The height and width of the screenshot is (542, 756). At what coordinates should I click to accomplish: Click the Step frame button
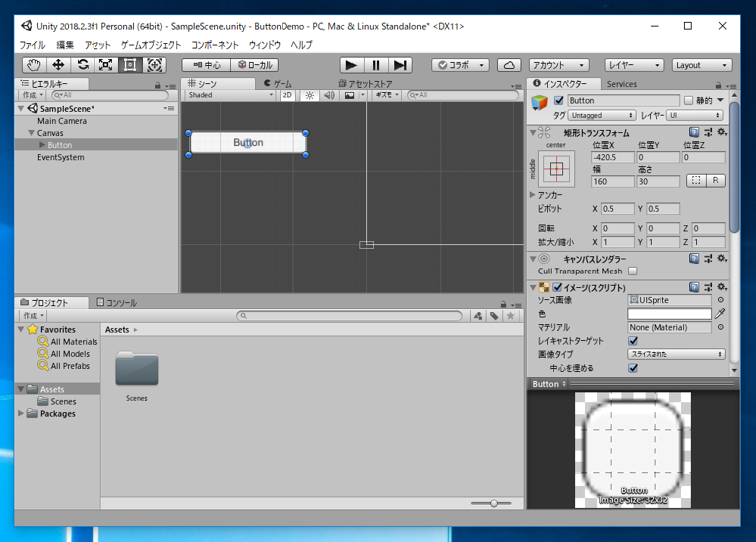[x=400, y=65]
